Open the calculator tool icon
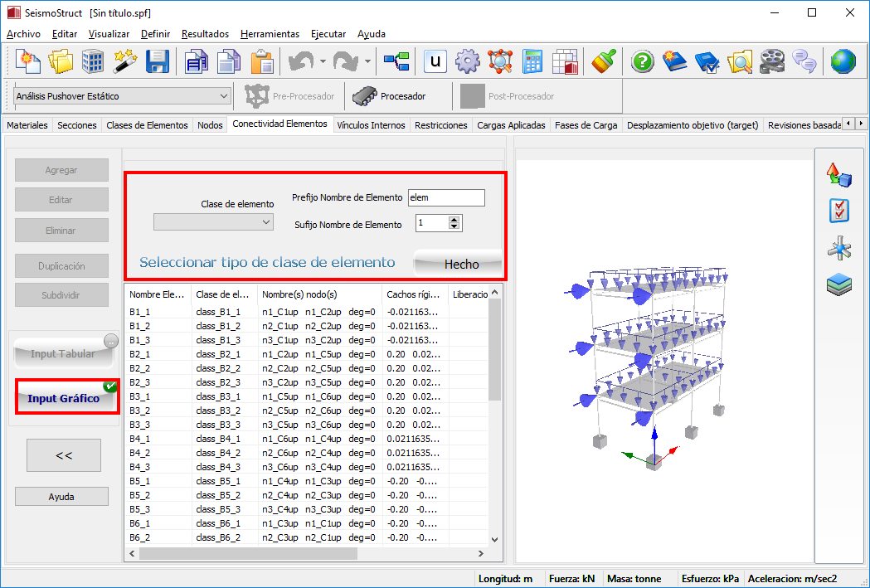 [532, 61]
